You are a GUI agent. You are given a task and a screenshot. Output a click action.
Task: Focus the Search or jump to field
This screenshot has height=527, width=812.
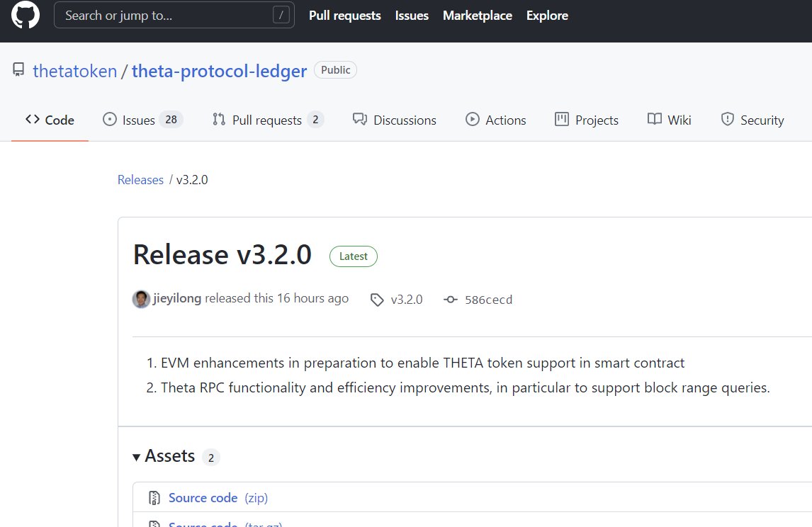click(174, 15)
